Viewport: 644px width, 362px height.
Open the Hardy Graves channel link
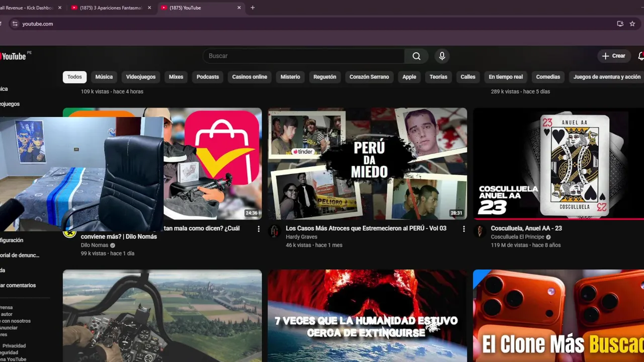coord(301,237)
